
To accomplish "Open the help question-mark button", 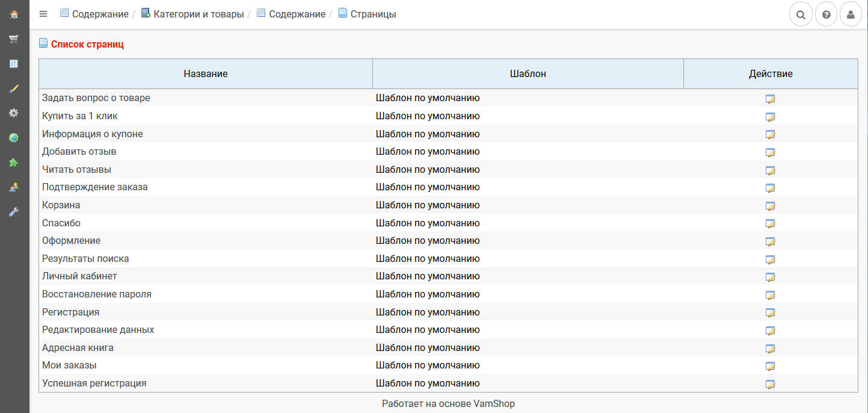I will [x=826, y=14].
